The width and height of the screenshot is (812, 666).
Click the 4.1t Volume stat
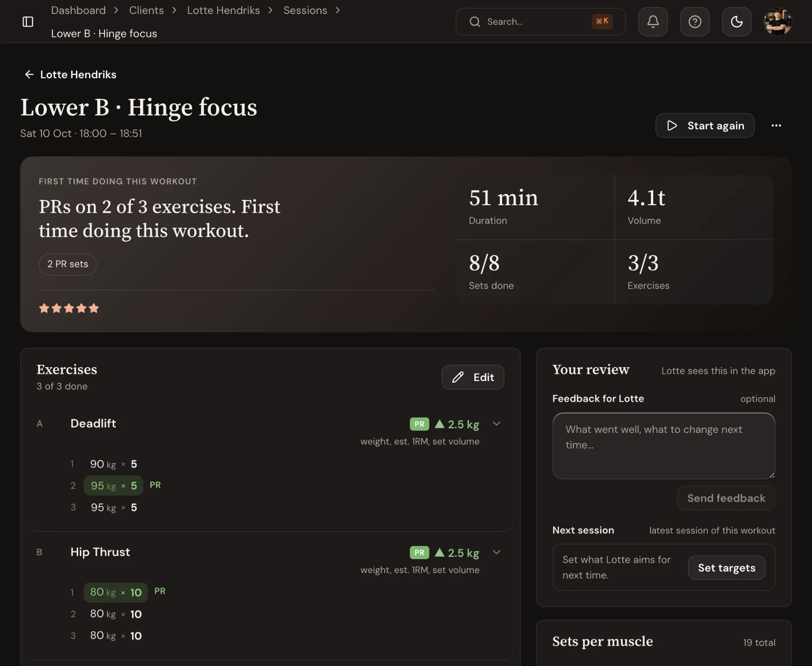694,207
